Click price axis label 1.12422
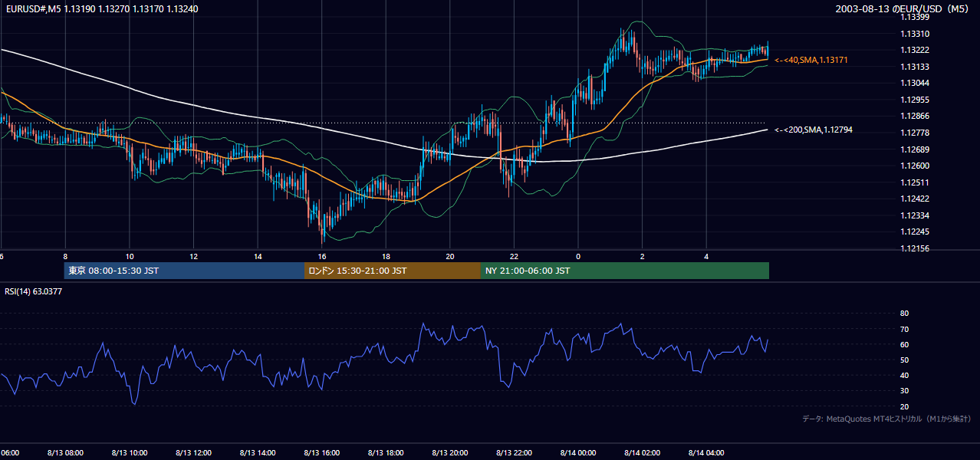The height and width of the screenshot is (460, 980). pyautogui.click(x=915, y=199)
